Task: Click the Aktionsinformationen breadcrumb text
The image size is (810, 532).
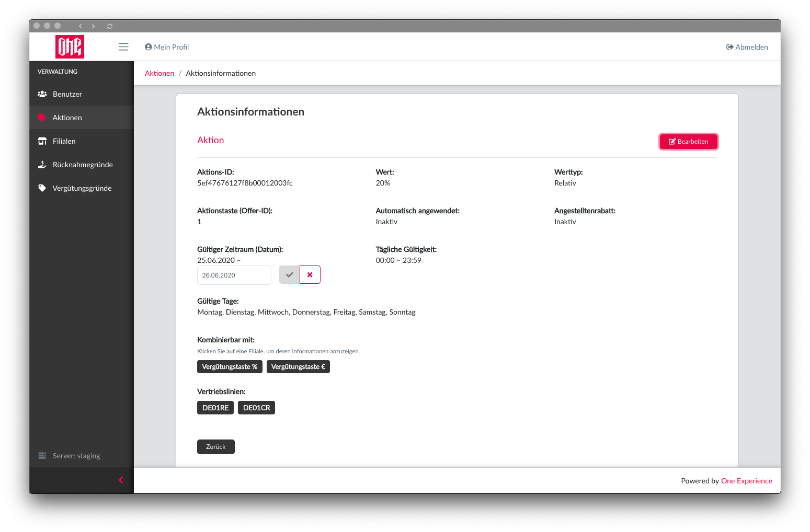Action: 221,73
